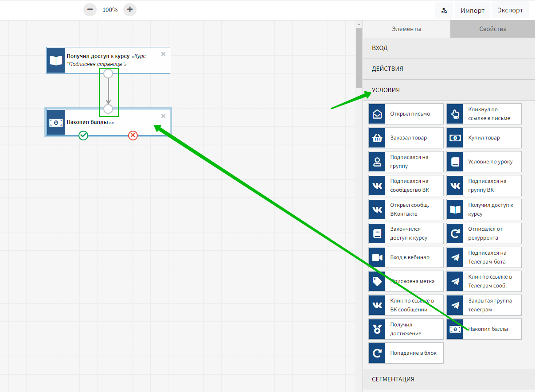Expand the 'ДЕЙСТВИЯ' section
The image size is (535, 392).
[449, 69]
